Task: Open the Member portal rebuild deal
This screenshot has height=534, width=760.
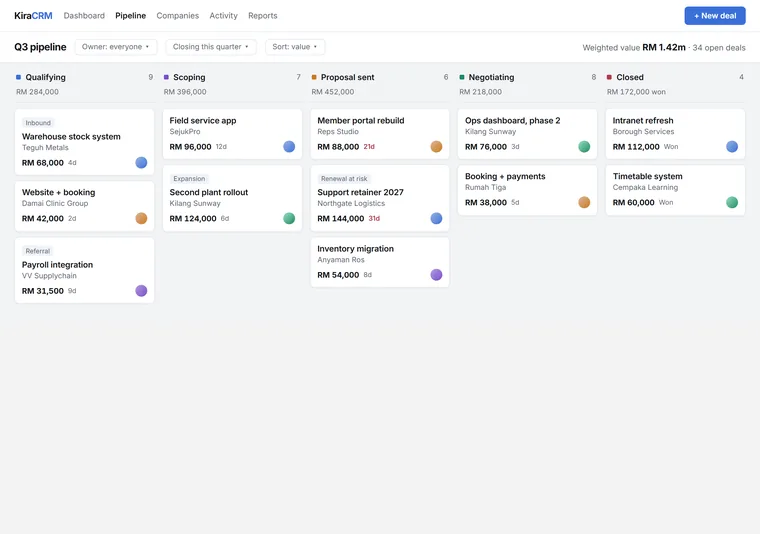Action: tap(380, 134)
